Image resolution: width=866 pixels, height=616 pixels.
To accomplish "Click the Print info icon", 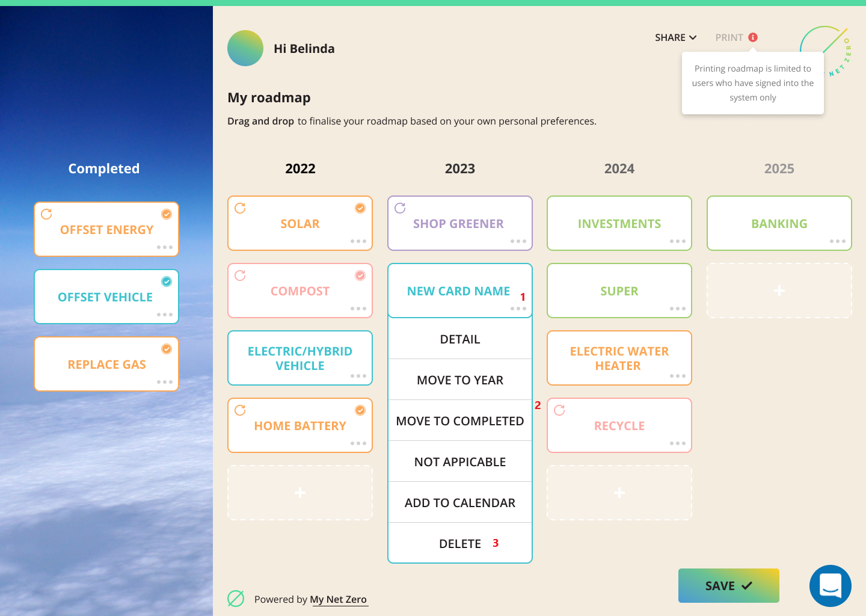I will coord(753,37).
